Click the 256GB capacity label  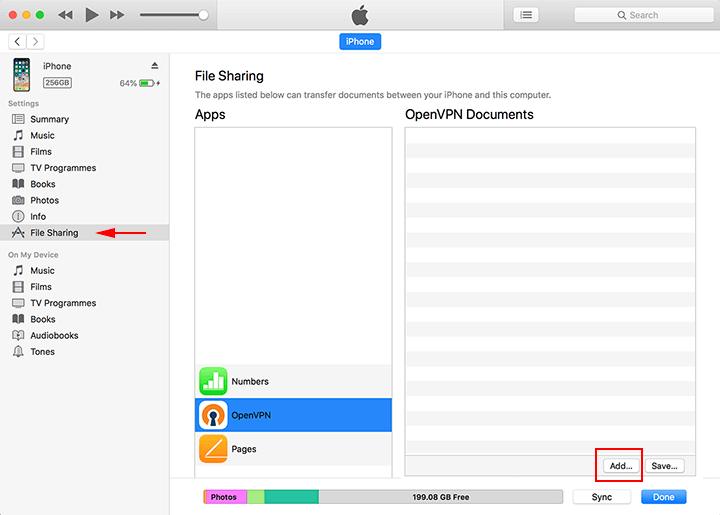tap(57, 83)
